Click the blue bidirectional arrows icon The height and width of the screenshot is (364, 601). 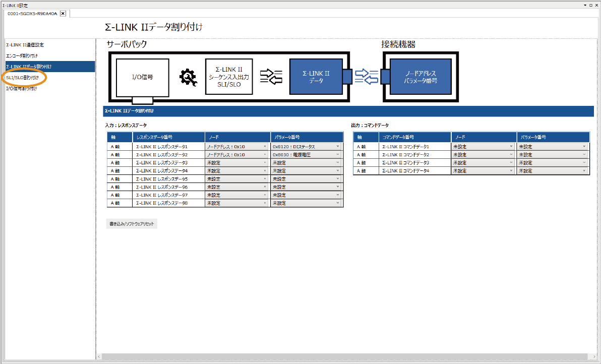tap(366, 77)
